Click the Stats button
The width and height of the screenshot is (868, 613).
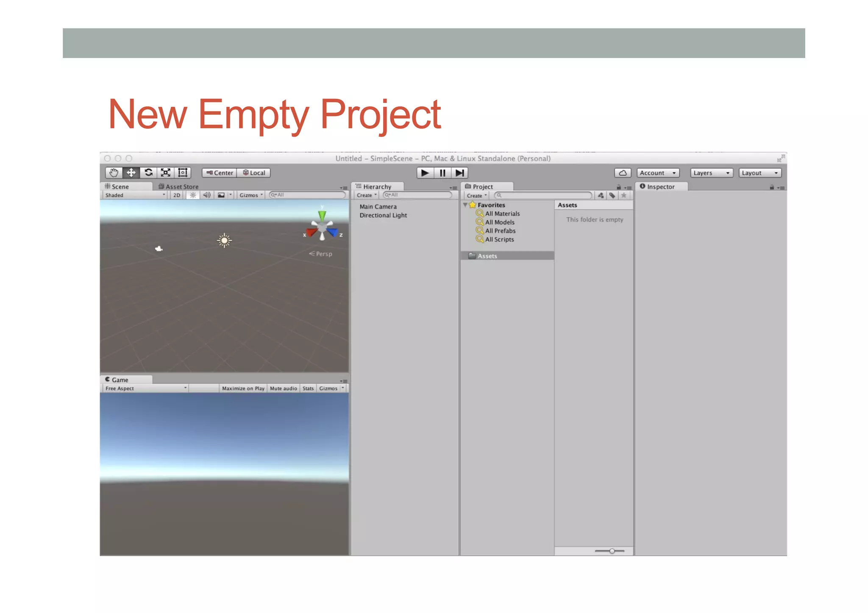pos(308,388)
